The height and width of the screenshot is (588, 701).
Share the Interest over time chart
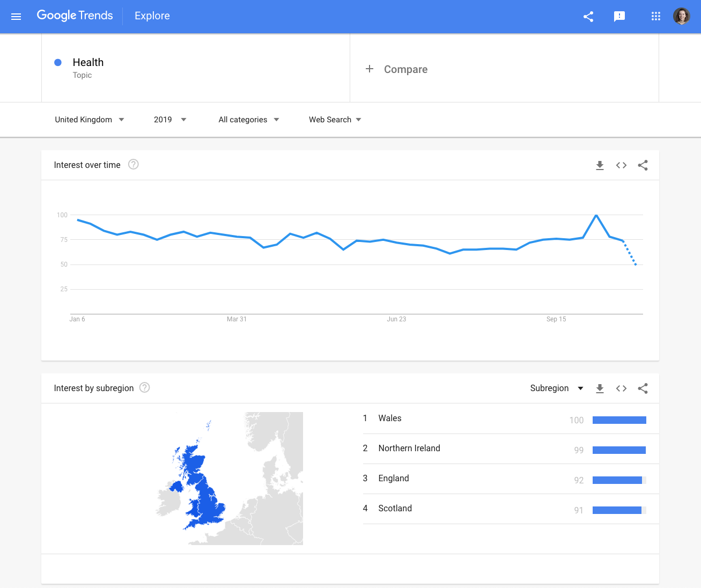pyautogui.click(x=643, y=165)
